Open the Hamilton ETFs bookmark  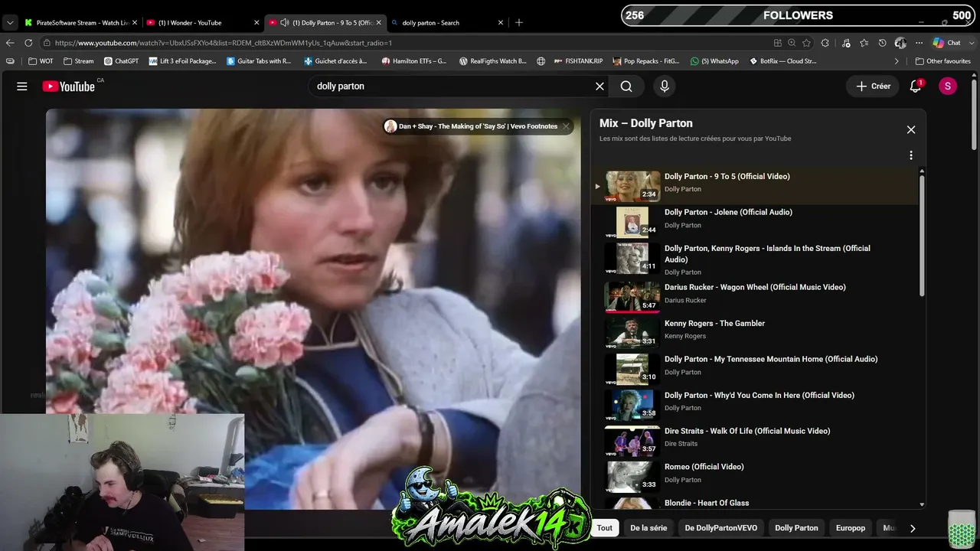tap(414, 61)
